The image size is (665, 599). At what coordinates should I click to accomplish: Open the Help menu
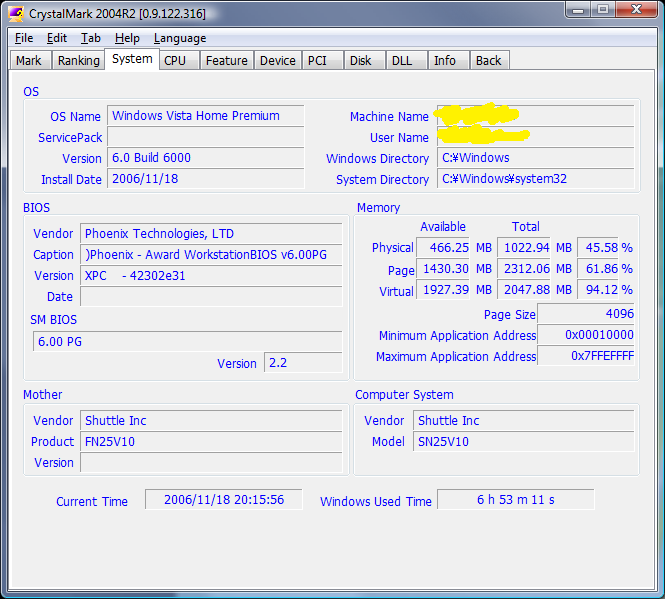[x=127, y=38]
